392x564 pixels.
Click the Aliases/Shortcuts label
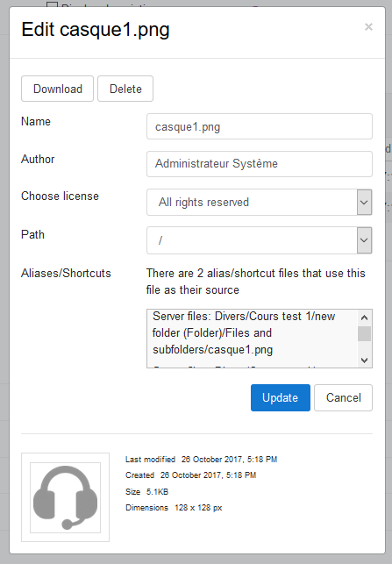66,273
